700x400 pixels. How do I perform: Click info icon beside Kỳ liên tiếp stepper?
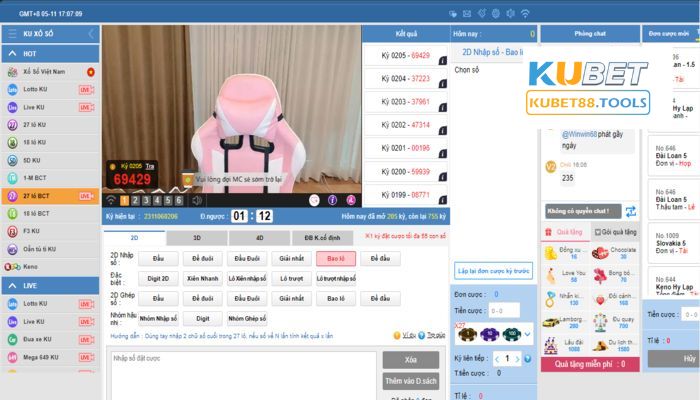tap(528, 358)
